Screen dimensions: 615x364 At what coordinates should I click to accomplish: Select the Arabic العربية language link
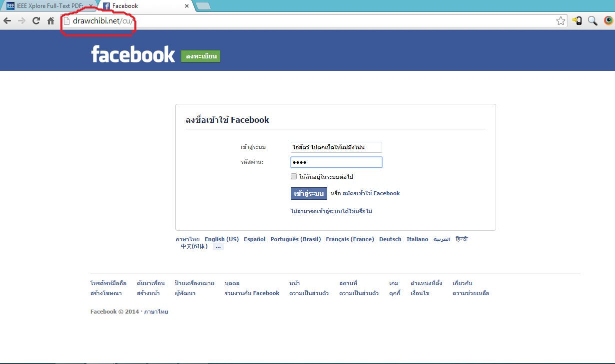pos(442,239)
